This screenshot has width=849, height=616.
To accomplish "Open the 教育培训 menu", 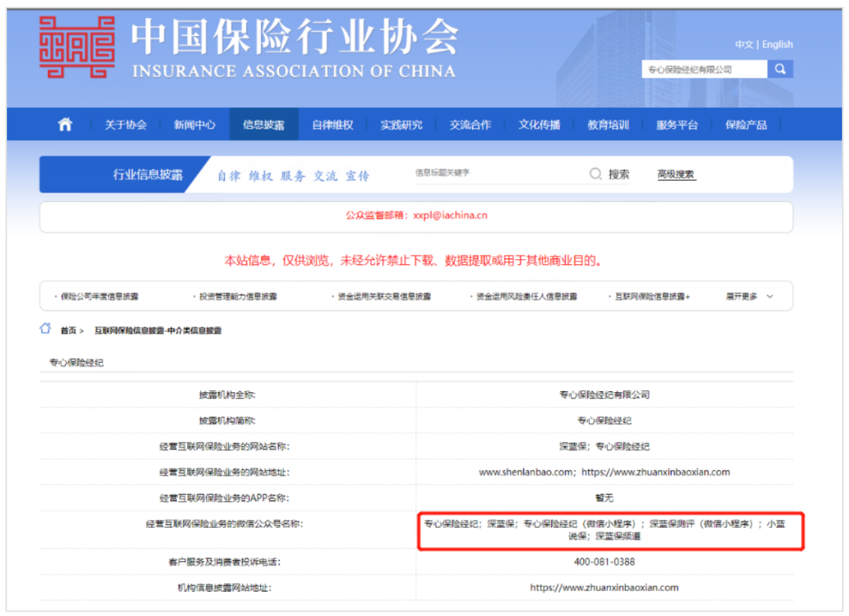I will [x=608, y=125].
